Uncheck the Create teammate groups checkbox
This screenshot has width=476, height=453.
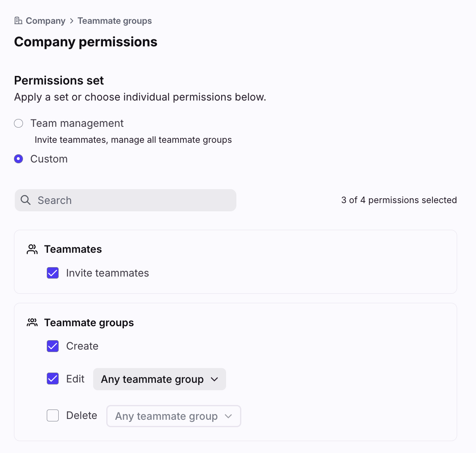[53, 346]
